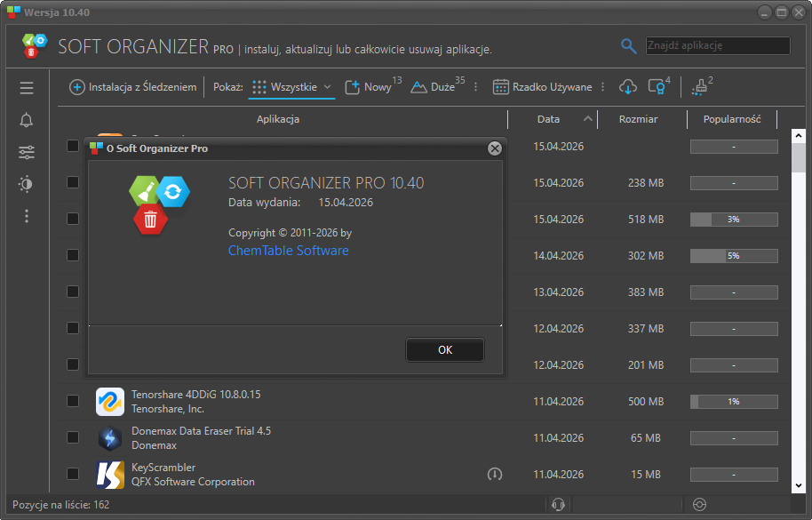Viewport: 812px width, 520px height.
Task: Sort by Rozmiar column header
Action: [x=638, y=119]
